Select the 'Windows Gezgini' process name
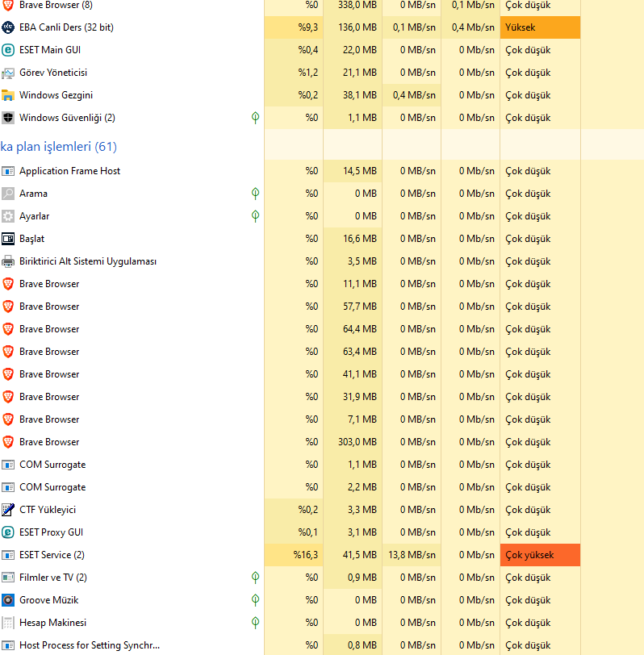Image resolution: width=644 pixels, height=655 pixels. point(56,95)
